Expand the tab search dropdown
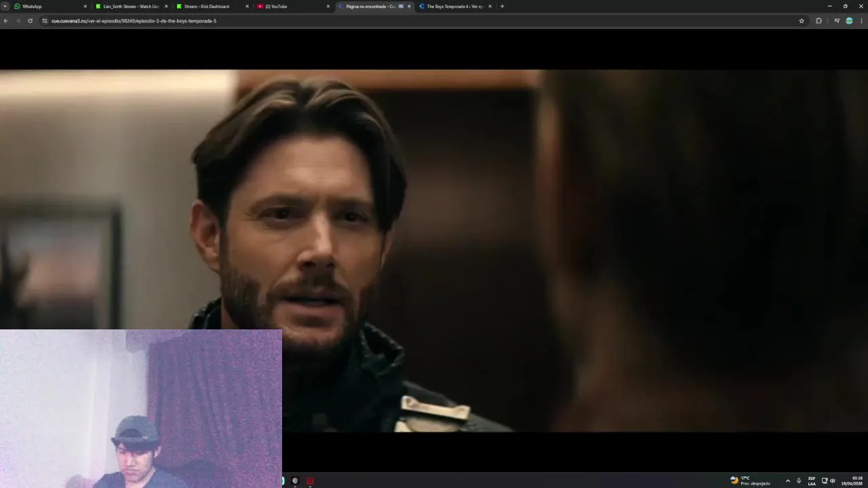Image resolution: width=868 pixels, height=488 pixels. (x=5, y=6)
